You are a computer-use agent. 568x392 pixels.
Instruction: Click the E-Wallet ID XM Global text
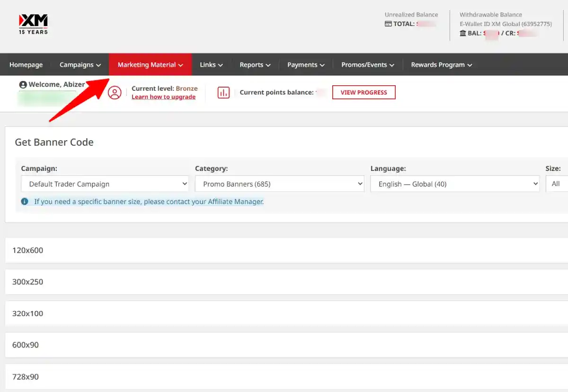pyautogui.click(x=506, y=24)
